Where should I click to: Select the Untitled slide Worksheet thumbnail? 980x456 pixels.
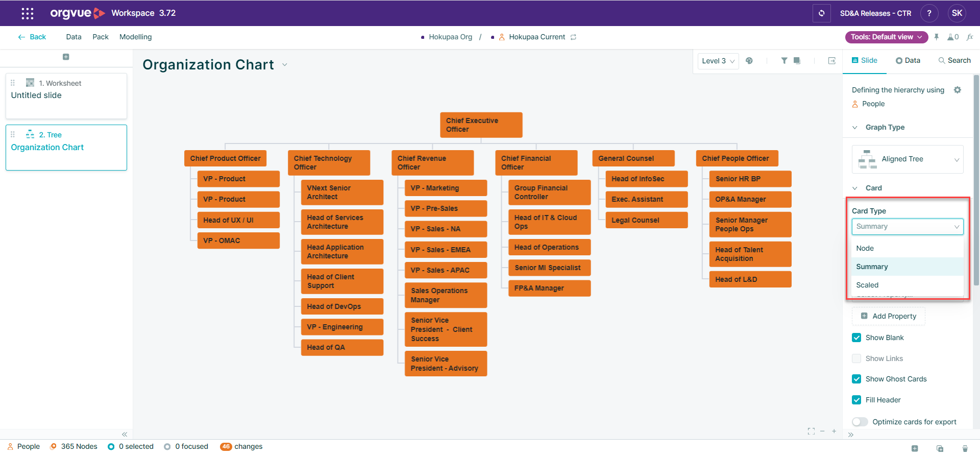(x=66, y=96)
